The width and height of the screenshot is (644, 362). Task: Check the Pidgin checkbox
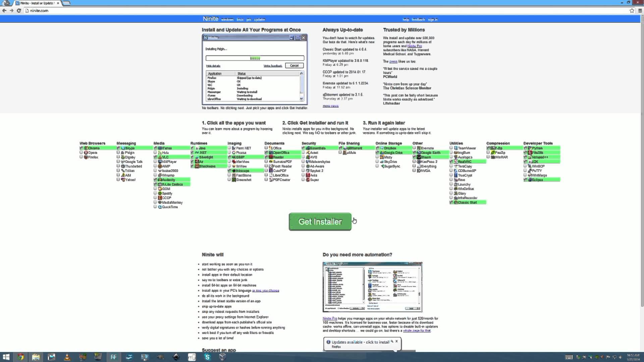118,153
